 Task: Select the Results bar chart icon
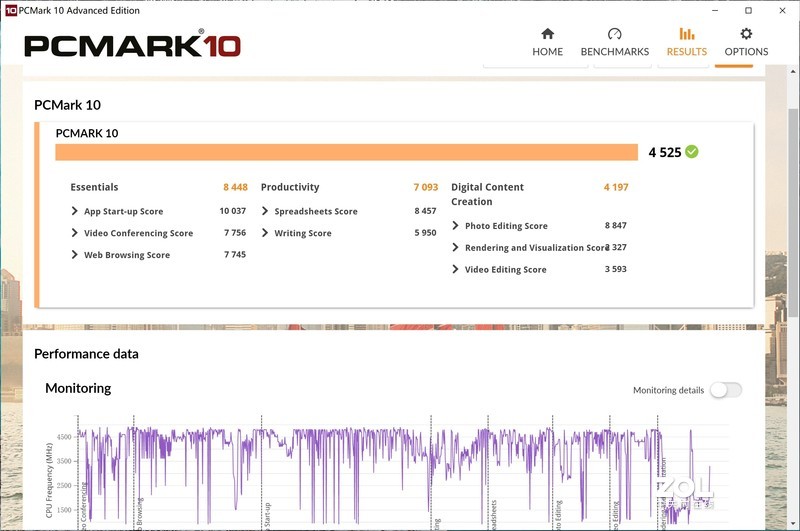(687, 34)
